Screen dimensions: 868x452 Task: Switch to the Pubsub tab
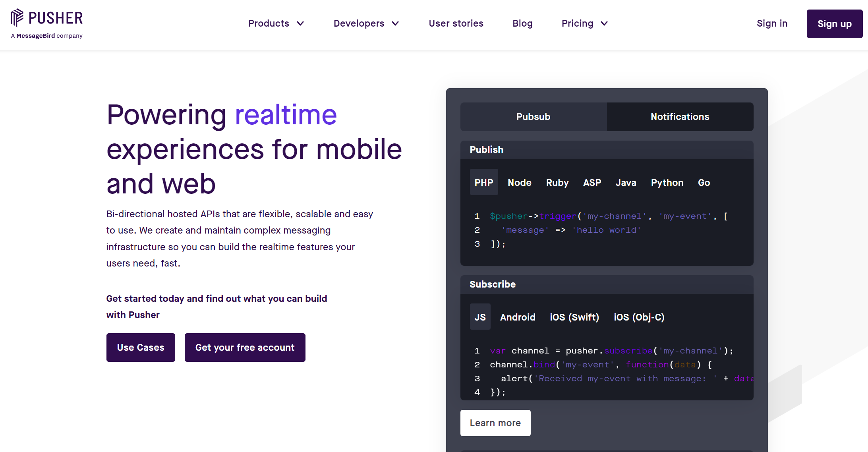point(533,117)
